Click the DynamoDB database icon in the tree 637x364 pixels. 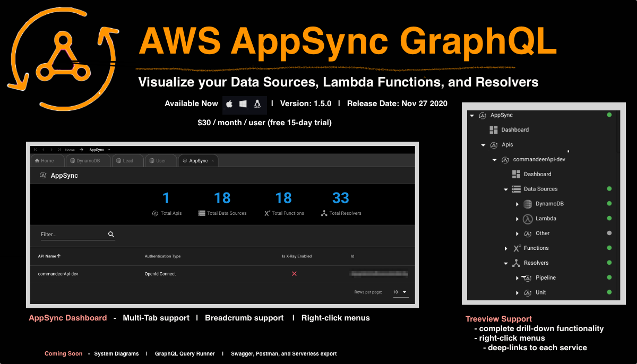[x=528, y=204]
